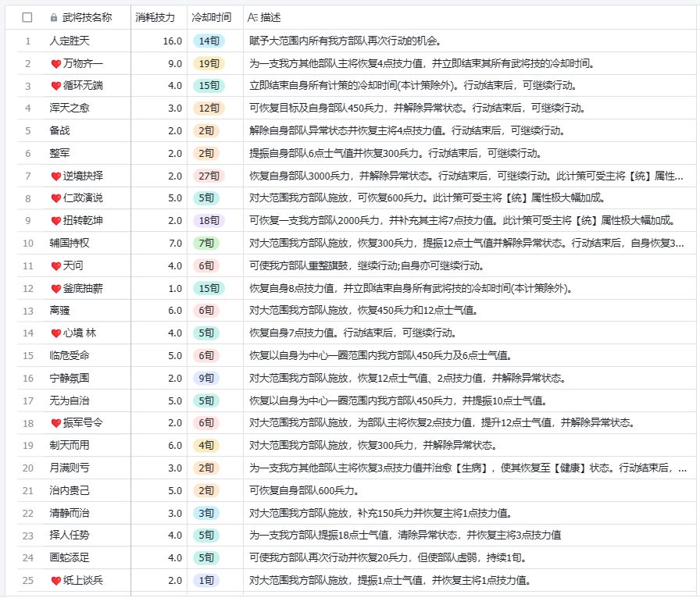
Task: Click row number 1
Action: click(27, 41)
